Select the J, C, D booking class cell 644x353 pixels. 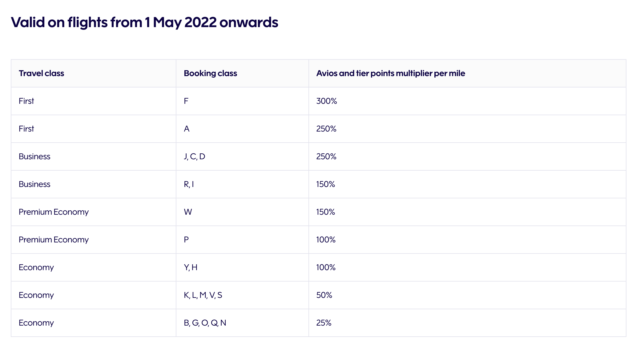(x=242, y=156)
